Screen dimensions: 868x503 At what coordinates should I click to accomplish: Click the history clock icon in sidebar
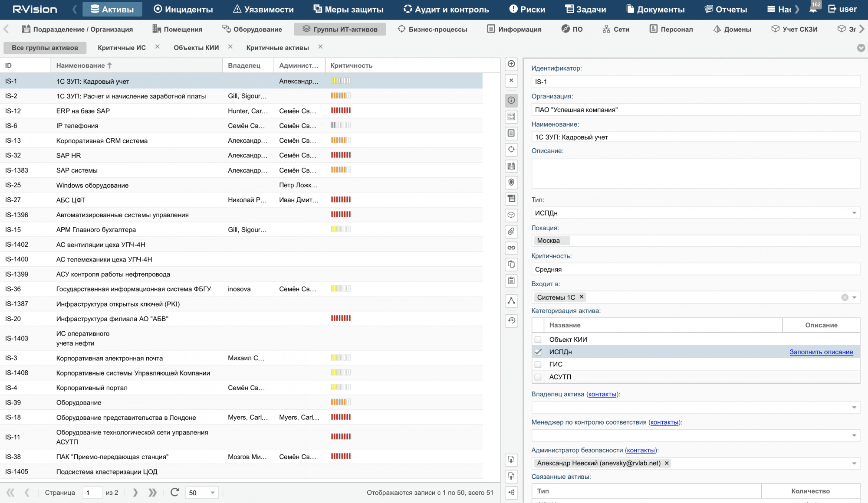(511, 320)
